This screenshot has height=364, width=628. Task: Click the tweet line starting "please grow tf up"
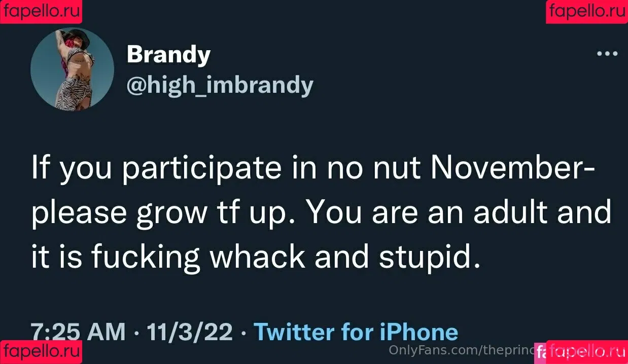coord(322,213)
